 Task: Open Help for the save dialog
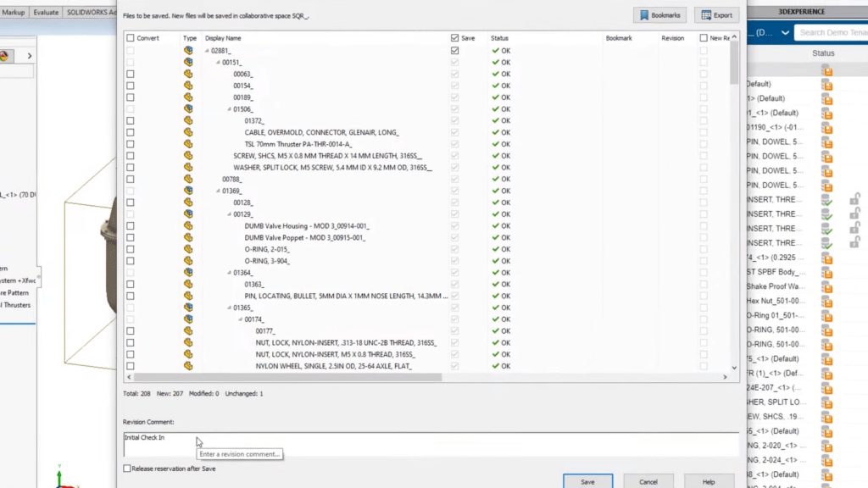click(x=709, y=481)
